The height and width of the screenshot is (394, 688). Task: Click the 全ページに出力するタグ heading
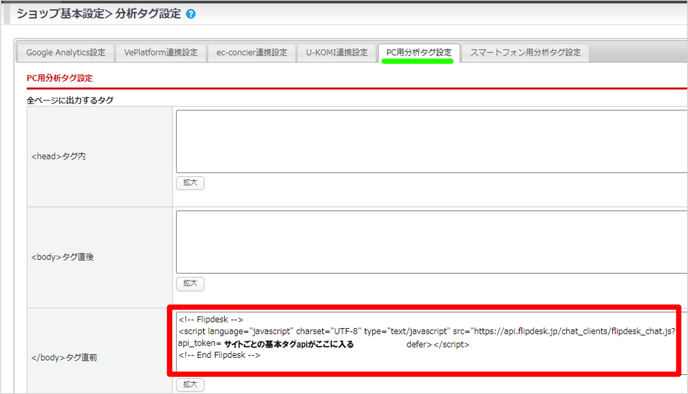pos(70,100)
